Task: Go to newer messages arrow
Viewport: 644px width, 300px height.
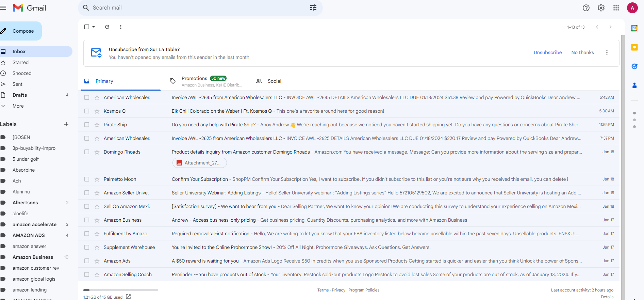Action: click(x=597, y=27)
